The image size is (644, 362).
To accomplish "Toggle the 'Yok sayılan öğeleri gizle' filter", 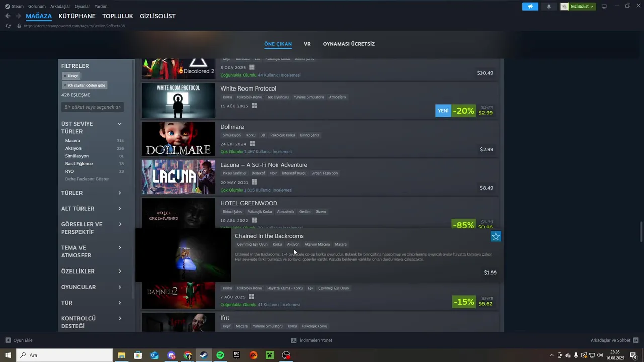I will click(x=85, y=85).
